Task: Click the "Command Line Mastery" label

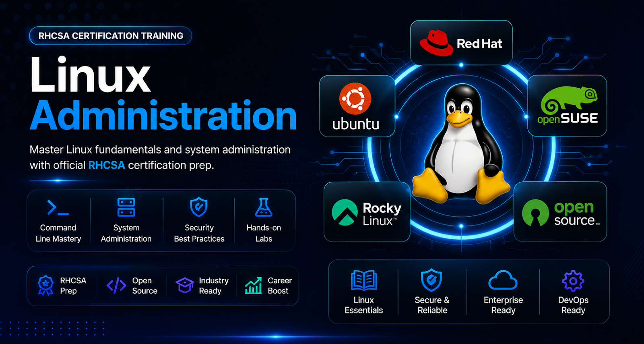Action: click(x=58, y=233)
